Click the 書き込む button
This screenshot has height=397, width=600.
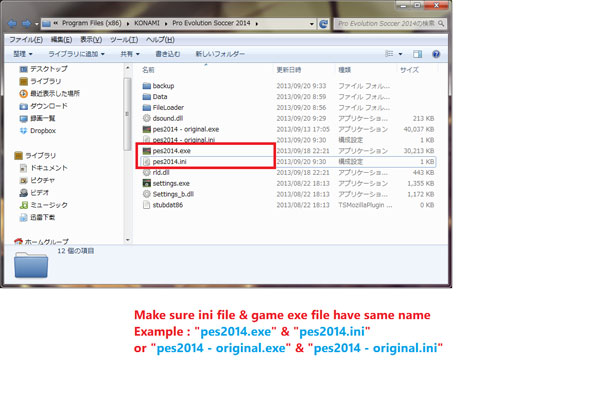coord(168,54)
